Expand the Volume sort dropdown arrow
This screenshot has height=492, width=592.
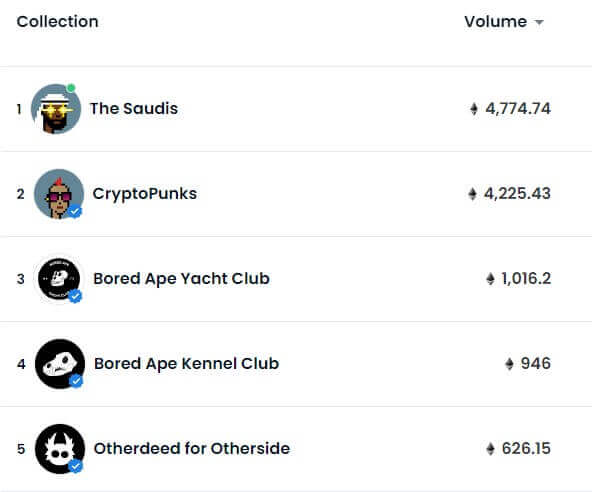pyautogui.click(x=539, y=22)
